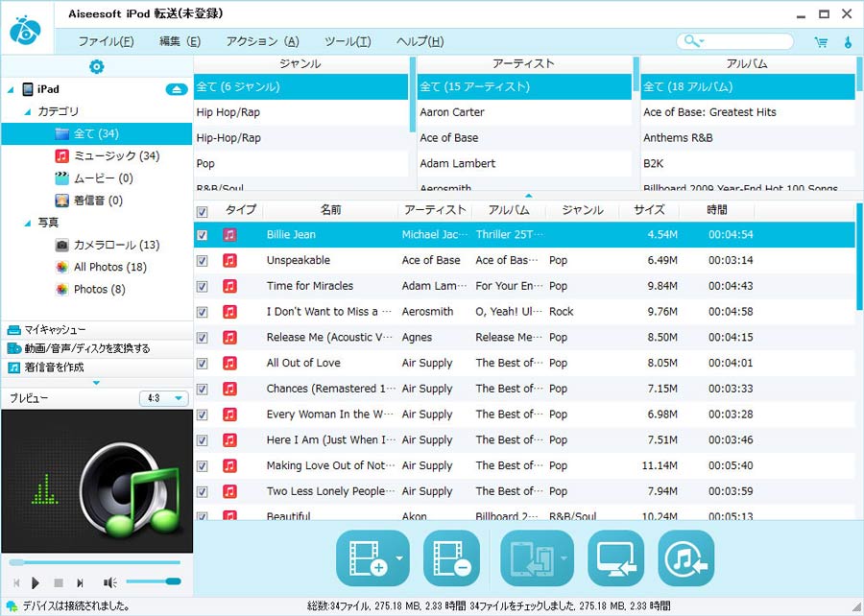This screenshot has height=616, width=864.
Task: Click 着信音を作成 in the sidebar
Action: tap(54, 367)
